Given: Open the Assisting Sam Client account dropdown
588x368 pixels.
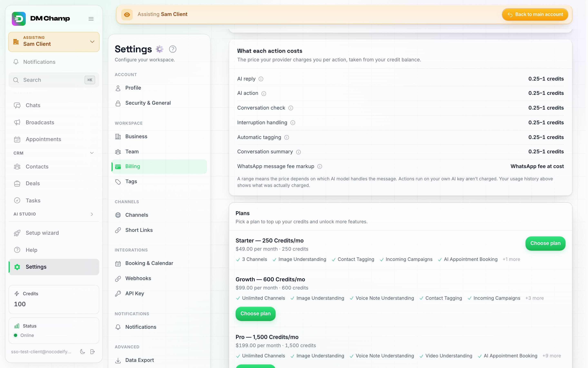Looking at the screenshot, I should 54,42.
